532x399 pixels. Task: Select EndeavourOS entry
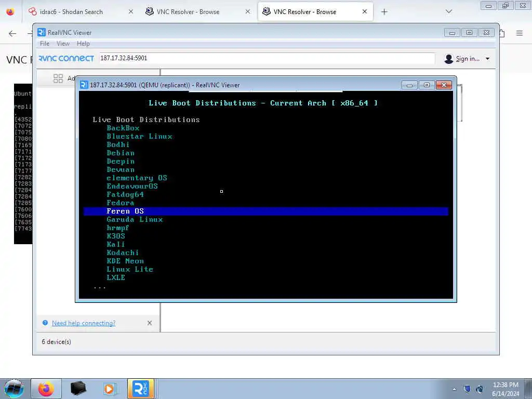132,186
